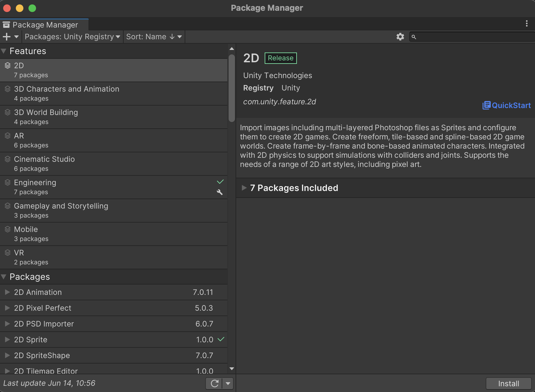Screen dimensions: 535x392
Task: Click the QuickStart document icon
Action: [486, 105]
